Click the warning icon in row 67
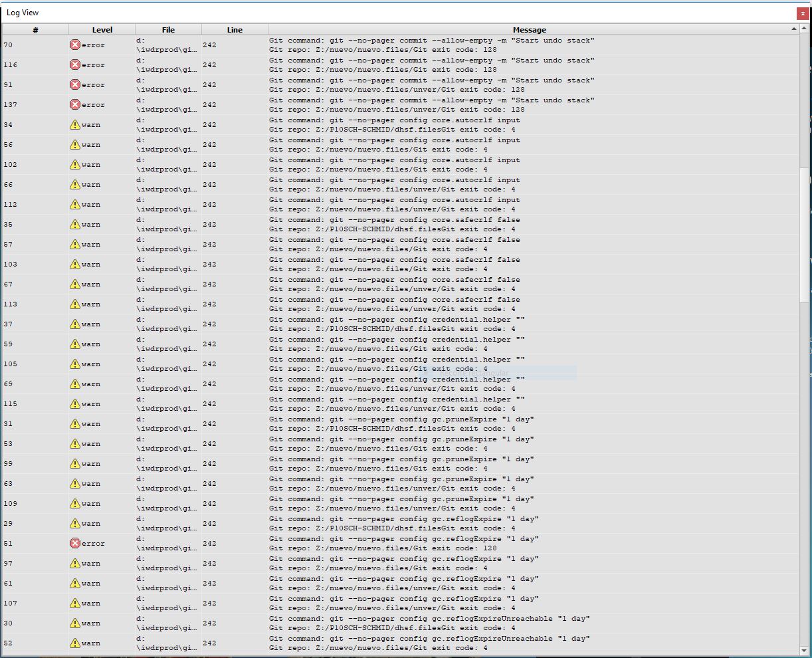This screenshot has width=812, height=658. coord(75,284)
